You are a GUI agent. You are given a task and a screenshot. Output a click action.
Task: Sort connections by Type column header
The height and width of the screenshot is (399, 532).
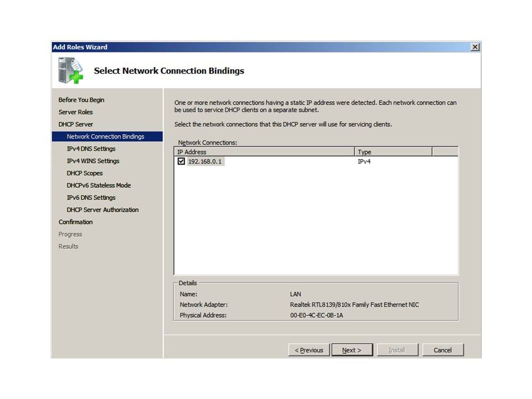tap(393, 152)
